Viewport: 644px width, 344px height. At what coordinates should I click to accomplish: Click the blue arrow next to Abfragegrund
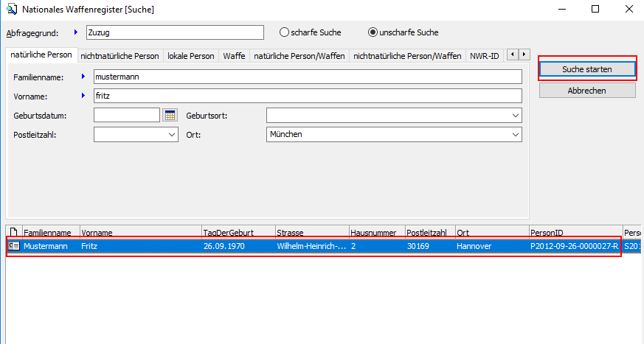(76, 32)
